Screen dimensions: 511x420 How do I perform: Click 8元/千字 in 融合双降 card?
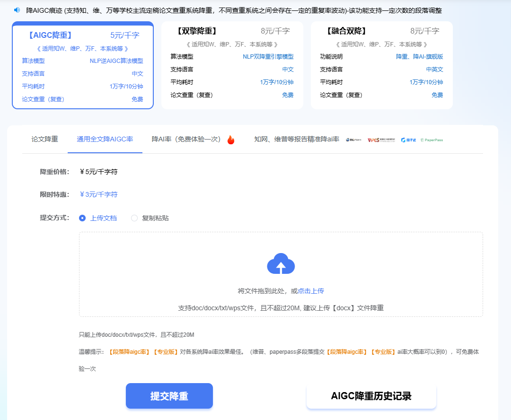coord(425,31)
